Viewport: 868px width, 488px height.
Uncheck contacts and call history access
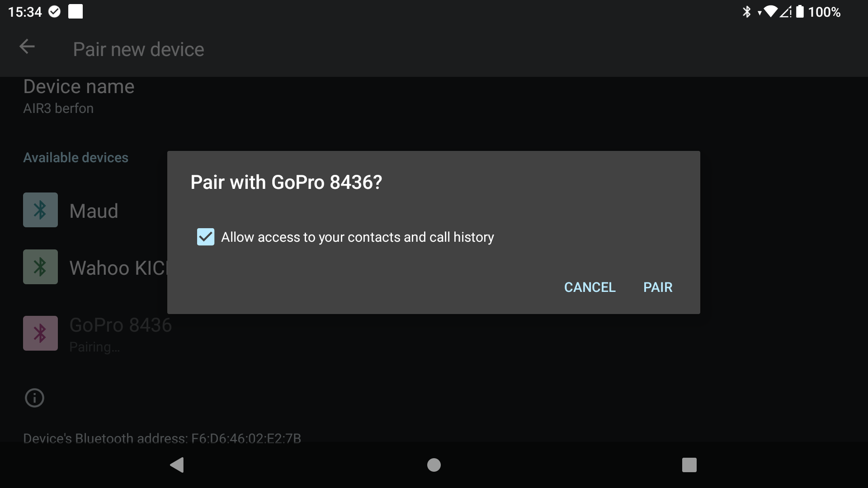click(x=206, y=237)
